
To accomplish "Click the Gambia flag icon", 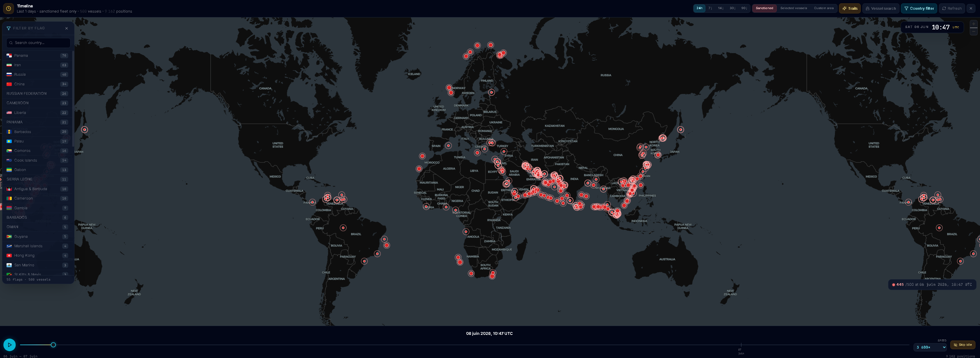I will tap(9, 208).
